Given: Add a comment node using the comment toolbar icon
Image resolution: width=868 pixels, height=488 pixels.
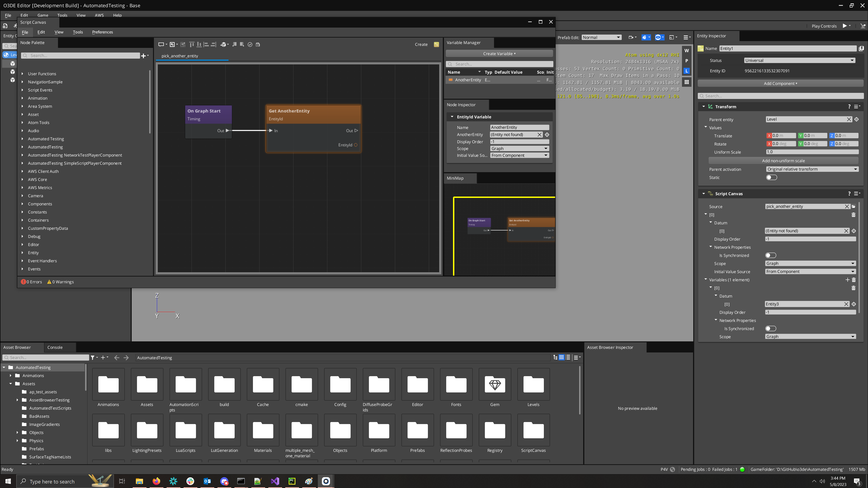Looking at the screenshot, I should pos(161,44).
